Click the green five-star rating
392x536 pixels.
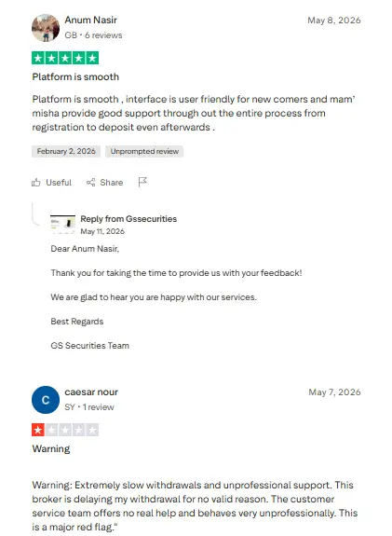pyautogui.click(x=65, y=58)
